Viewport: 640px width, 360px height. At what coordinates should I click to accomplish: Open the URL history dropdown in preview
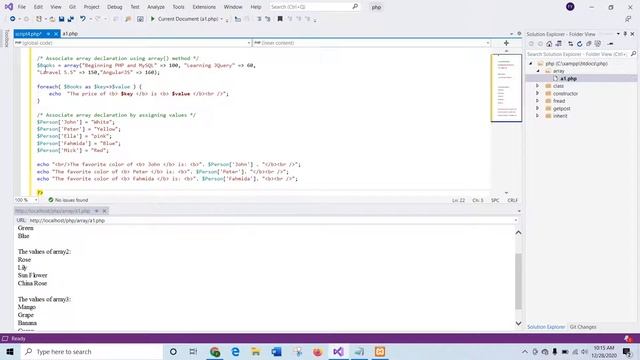point(516,220)
